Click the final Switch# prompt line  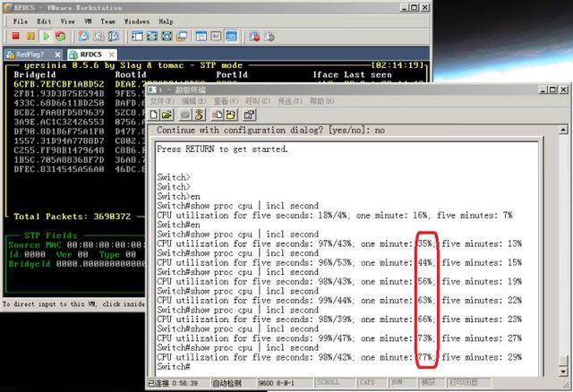[174, 366]
